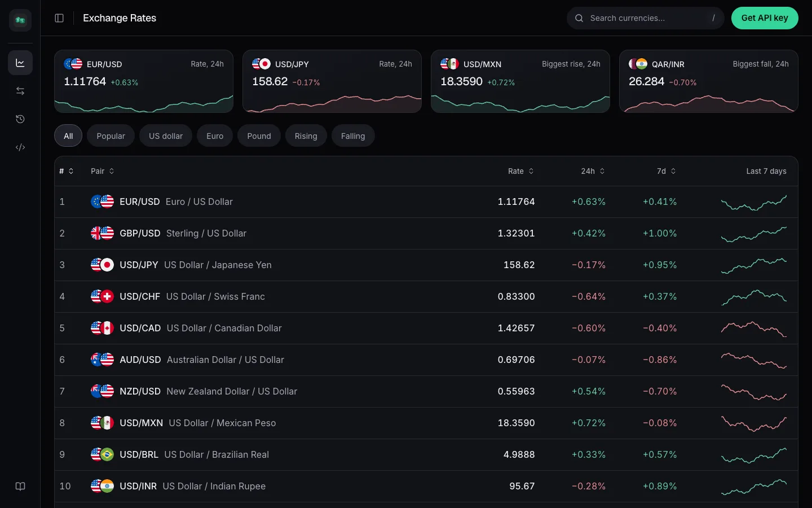Click the GBP/USD flag pair icon
812x508 pixels.
[x=103, y=233]
